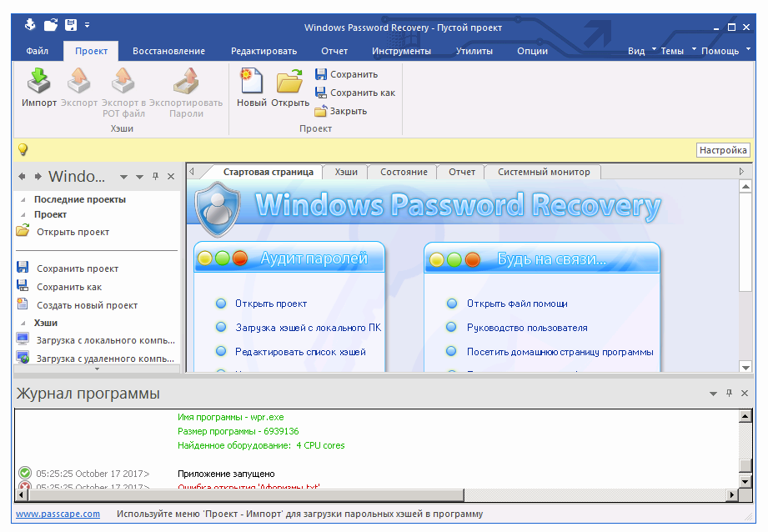Screen dimensions: 768x532
Task: Click the Закрыть icon in Проект group
Action: point(340,110)
